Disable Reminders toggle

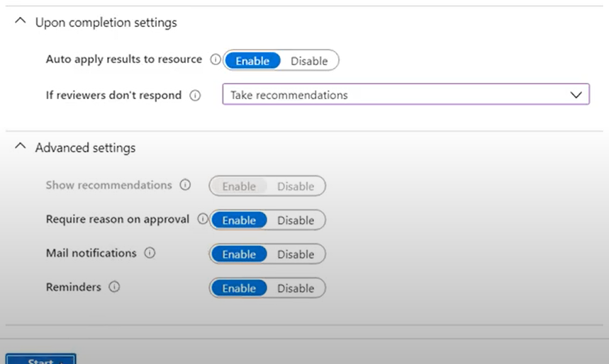click(x=296, y=288)
